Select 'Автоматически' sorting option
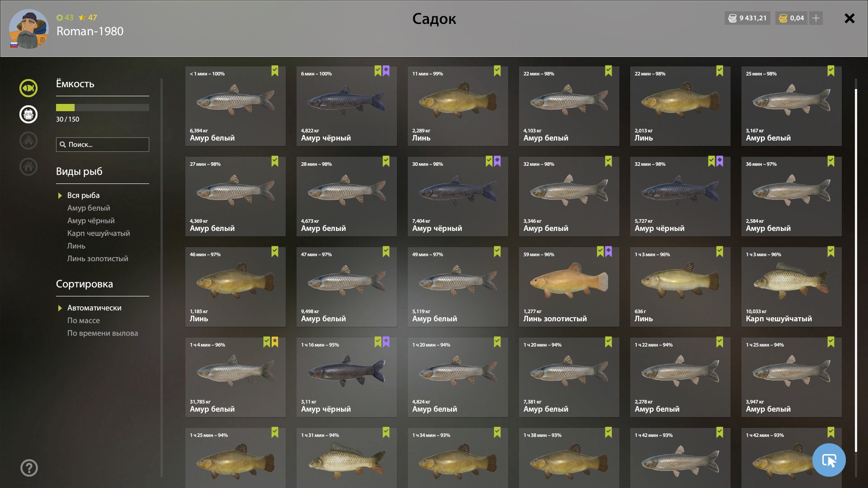This screenshot has height=488, width=868. click(x=94, y=308)
